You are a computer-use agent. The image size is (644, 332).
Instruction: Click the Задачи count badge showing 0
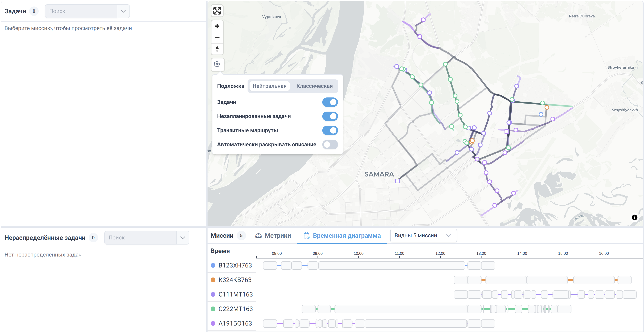point(34,11)
